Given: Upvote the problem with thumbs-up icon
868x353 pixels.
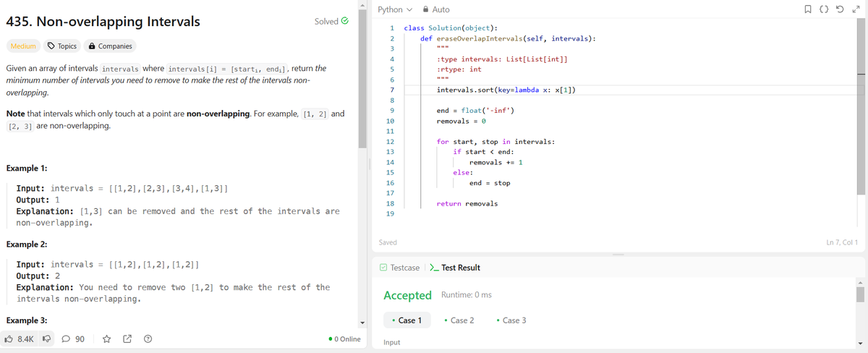Looking at the screenshot, I should point(9,339).
